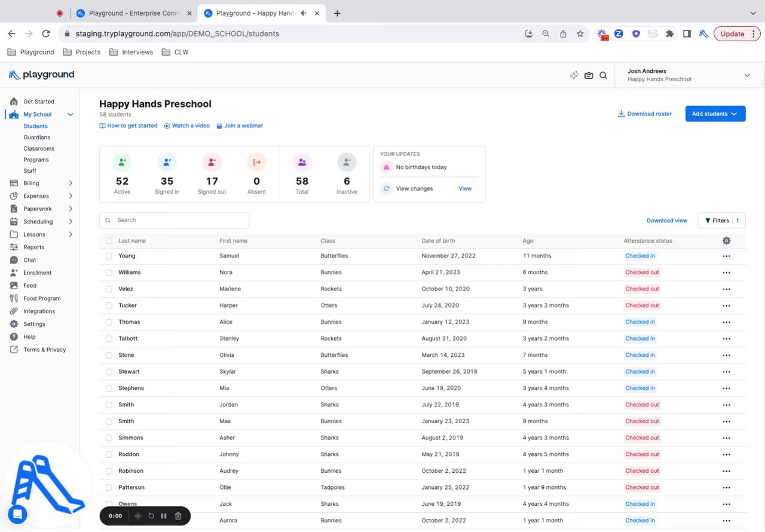
Task: Open the How to get started link
Action: click(128, 126)
